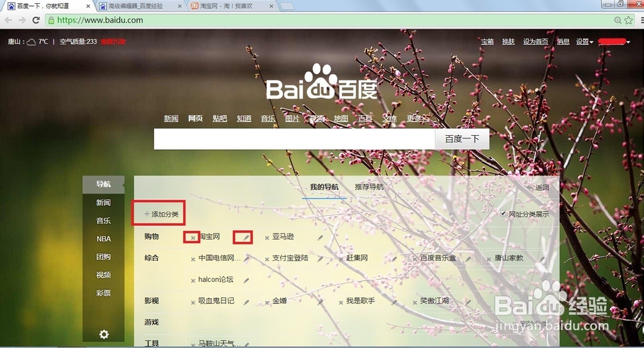Viewport: 644px width, 348px height.
Task: Click 百度一下 search button
Action: coord(462,139)
